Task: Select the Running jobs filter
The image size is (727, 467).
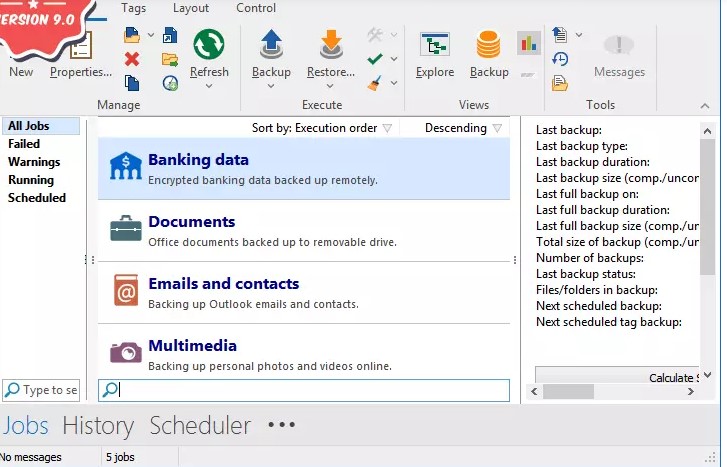Action: click(31, 180)
